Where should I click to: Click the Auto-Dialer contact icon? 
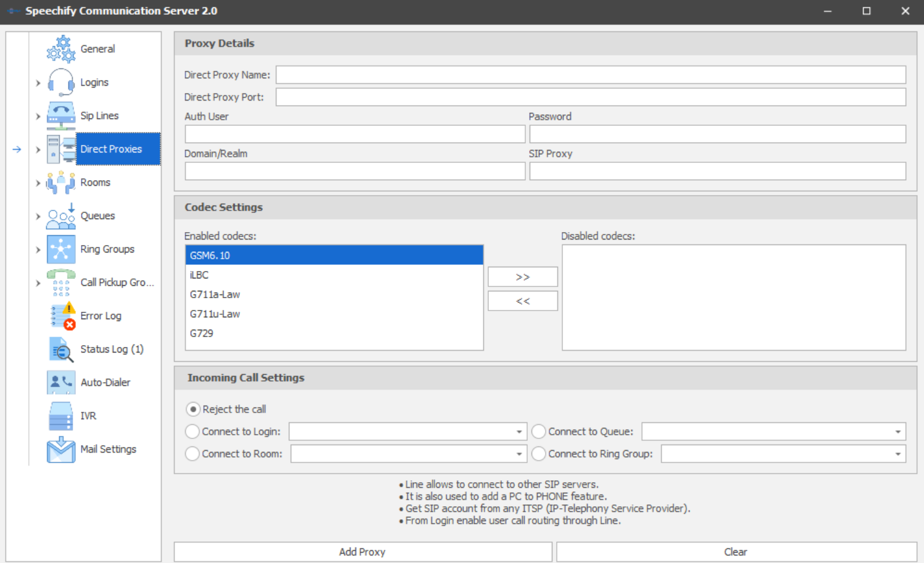61,382
